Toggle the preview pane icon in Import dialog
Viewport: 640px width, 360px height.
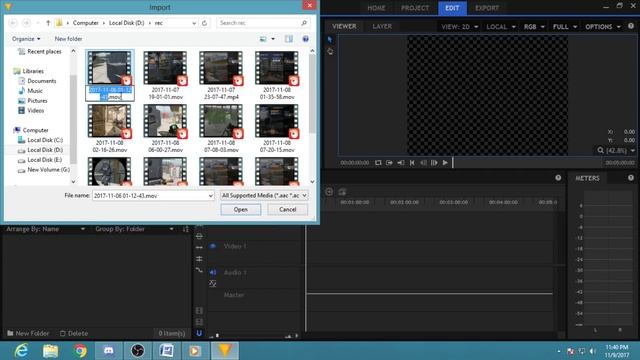289,39
